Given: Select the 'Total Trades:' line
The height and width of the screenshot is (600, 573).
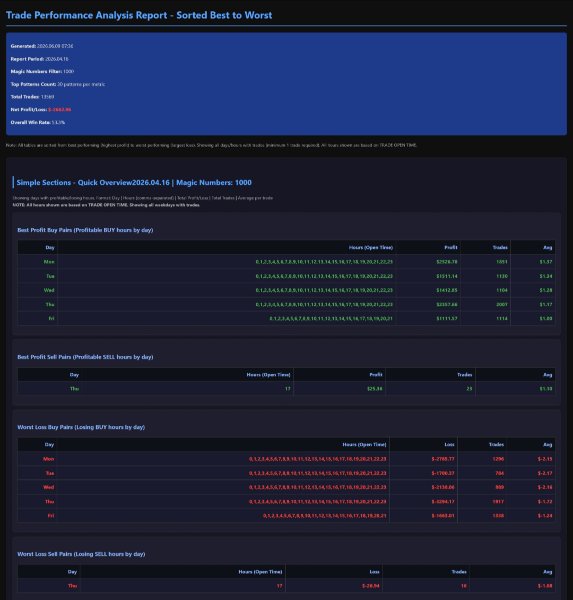Looking at the screenshot, I should (x=32, y=97).
